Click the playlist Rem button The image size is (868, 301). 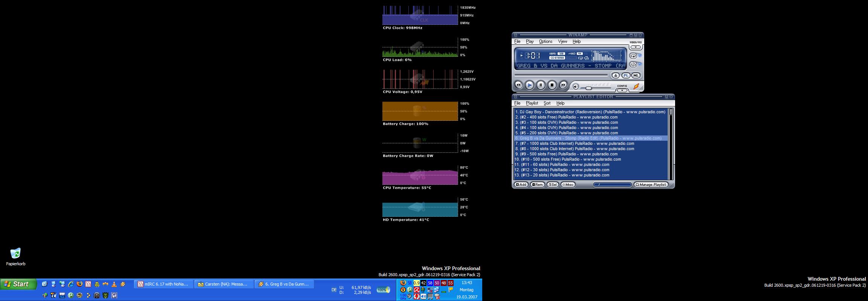538,184
